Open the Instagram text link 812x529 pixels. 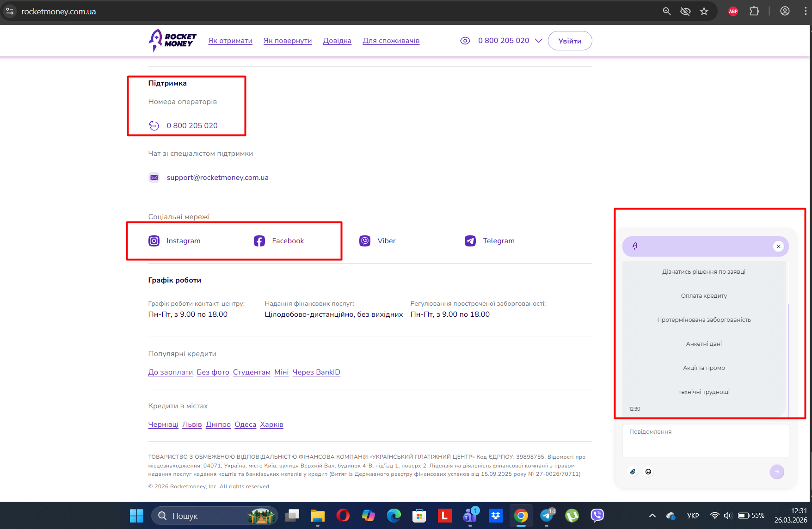[184, 241]
